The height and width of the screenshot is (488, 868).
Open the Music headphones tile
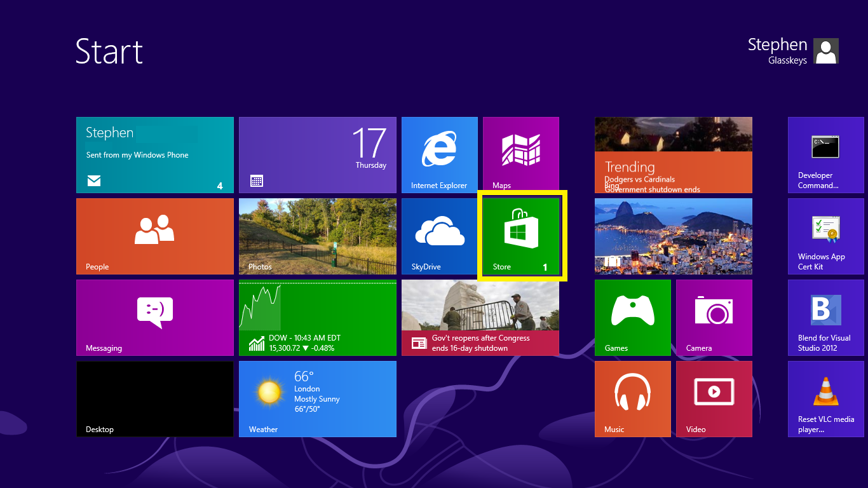pyautogui.click(x=632, y=398)
